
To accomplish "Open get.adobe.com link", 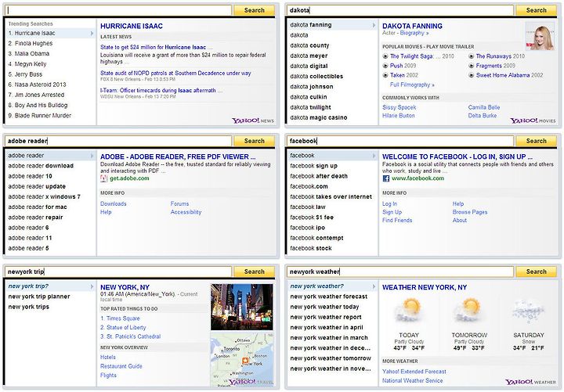I will pyautogui.click(x=129, y=178).
